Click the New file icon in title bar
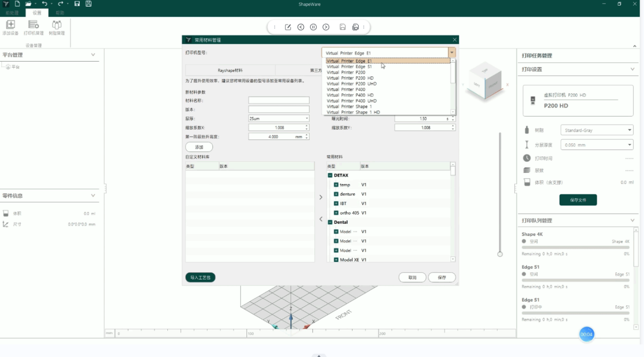 pyautogui.click(x=17, y=4)
